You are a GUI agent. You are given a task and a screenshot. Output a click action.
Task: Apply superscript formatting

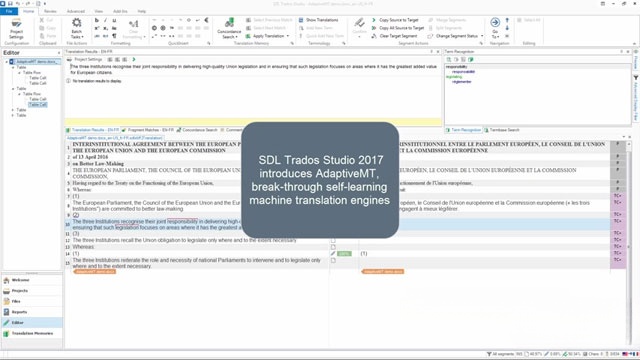point(97,28)
